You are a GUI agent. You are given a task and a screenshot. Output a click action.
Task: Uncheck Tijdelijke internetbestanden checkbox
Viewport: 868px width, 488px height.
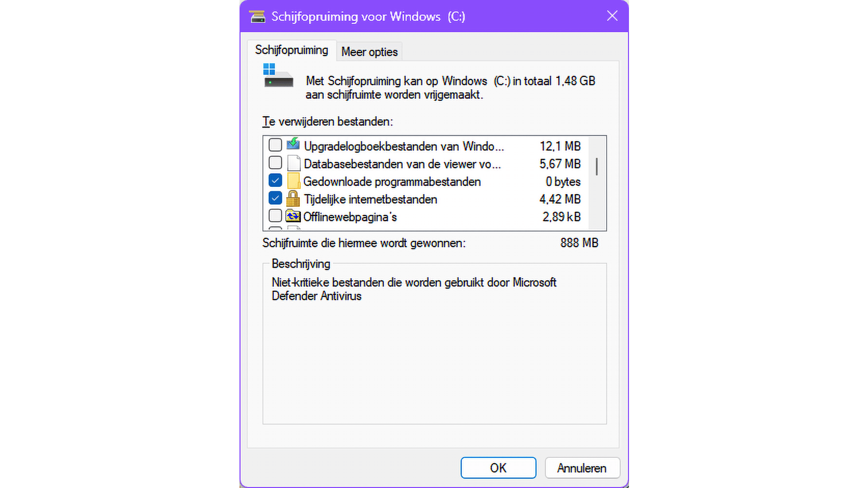tap(275, 198)
